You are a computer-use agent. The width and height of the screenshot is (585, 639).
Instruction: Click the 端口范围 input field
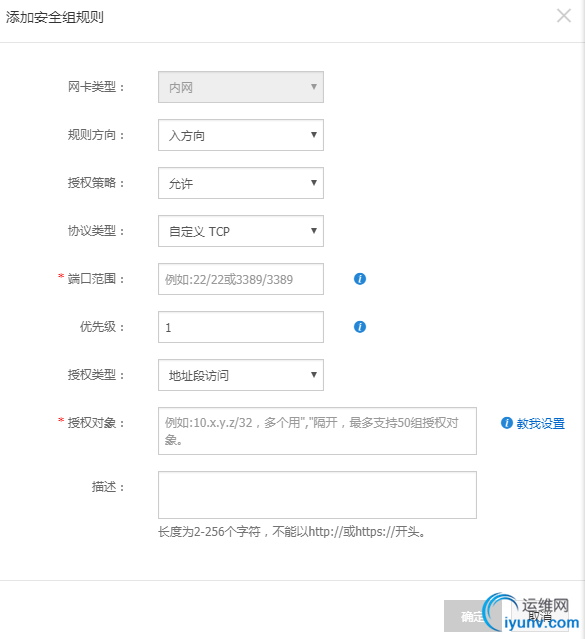pyautogui.click(x=241, y=279)
